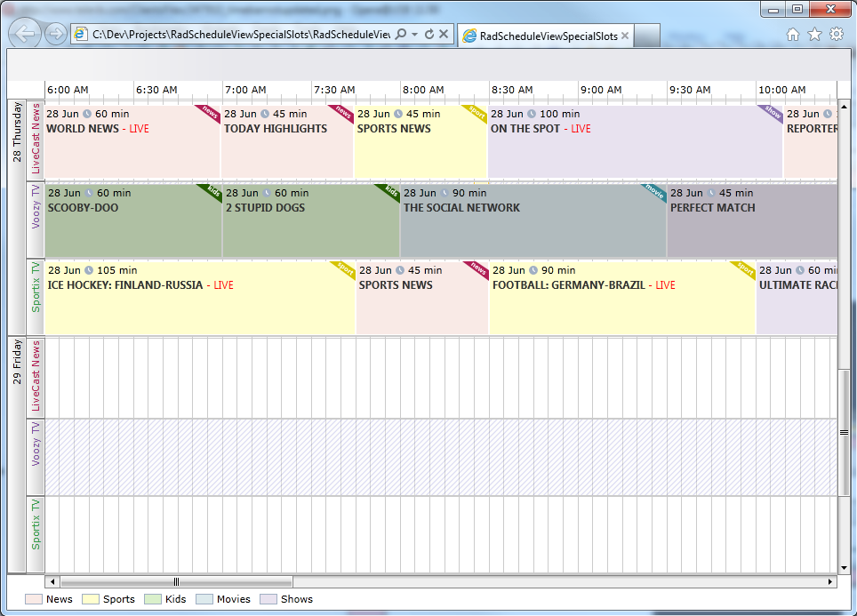
Task: Click the sport ribbon on LiveCast SPORTS NEWS
Action: 476,112
